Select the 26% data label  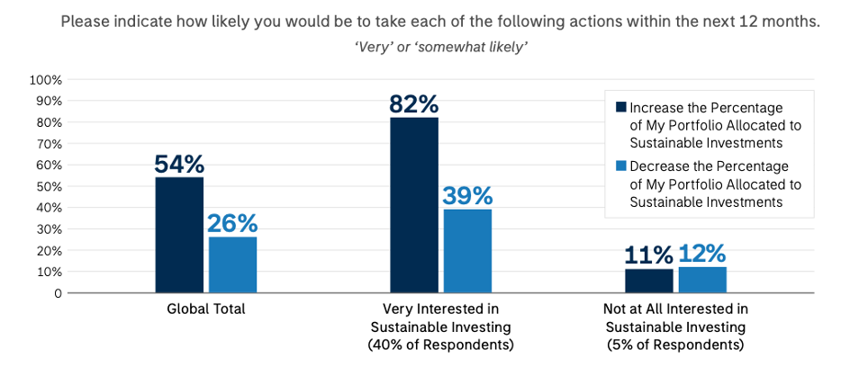(233, 223)
